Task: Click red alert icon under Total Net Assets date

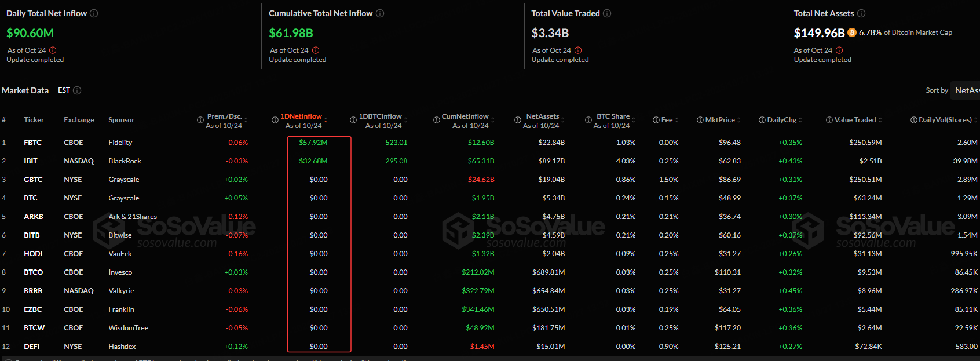Action: click(x=839, y=50)
